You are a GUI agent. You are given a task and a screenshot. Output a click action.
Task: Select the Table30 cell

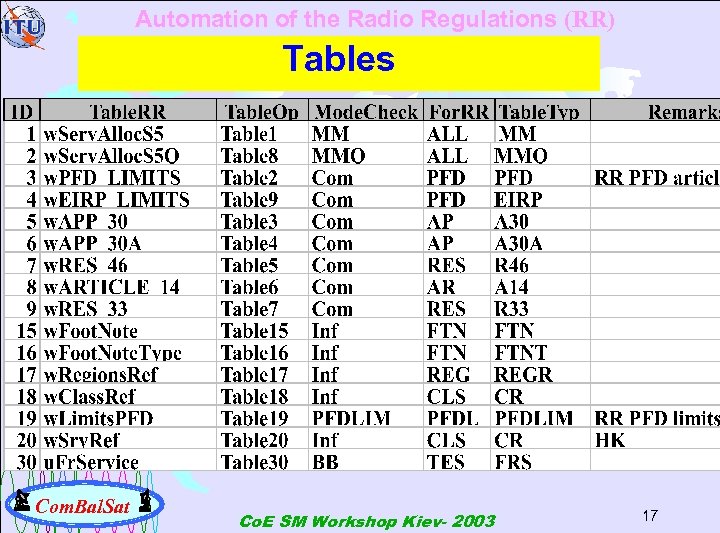[x=262, y=461]
